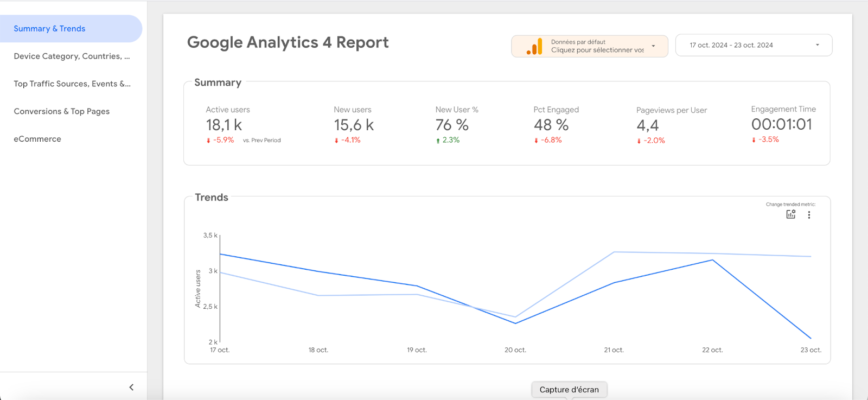868x400 pixels.
Task: Open the change trended metric chart icon
Action: pos(791,214)
